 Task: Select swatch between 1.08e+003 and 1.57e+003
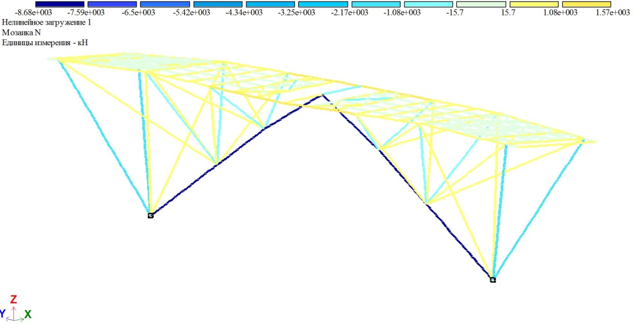point(586,4)
